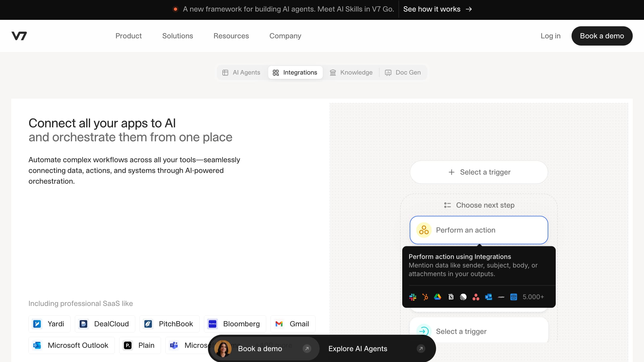
Task: Open the Resources dropdown
Action: (x=231, y=36)
